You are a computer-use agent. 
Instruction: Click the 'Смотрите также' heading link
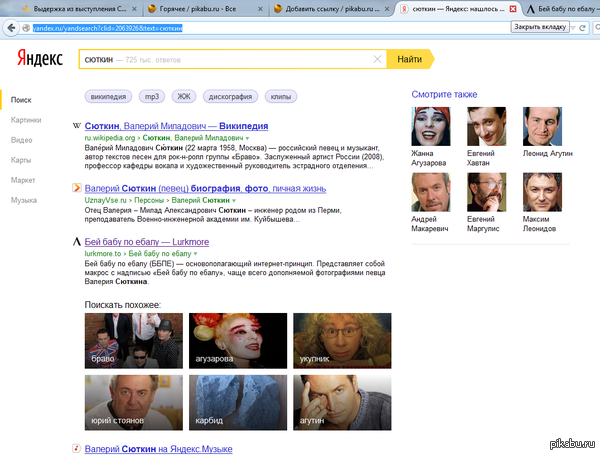click(444, 94)
